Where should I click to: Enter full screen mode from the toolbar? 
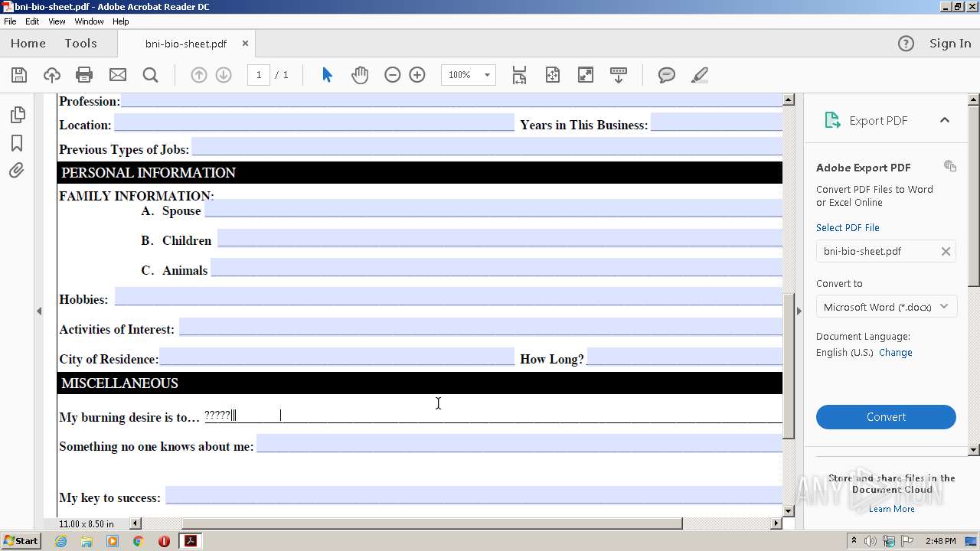tap(586, 75)
